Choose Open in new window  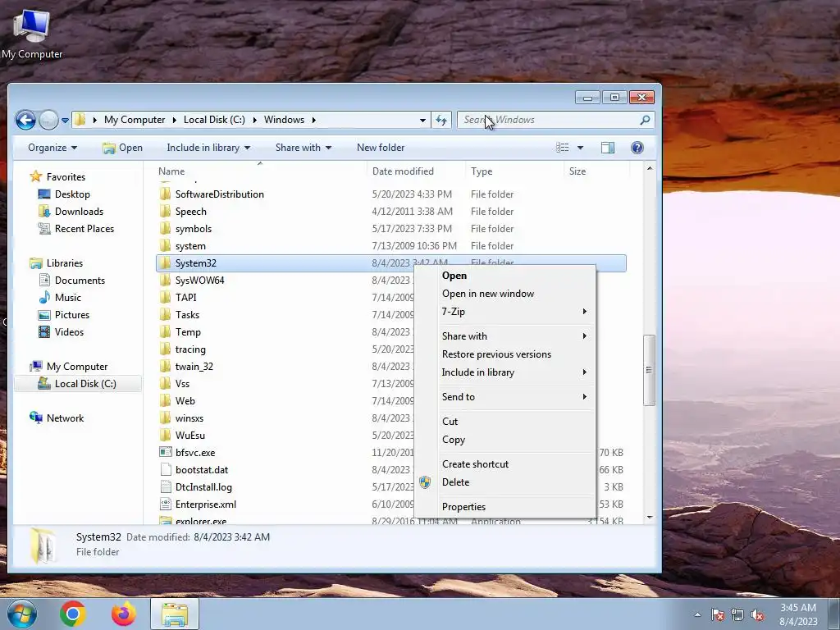click(504, 294)
